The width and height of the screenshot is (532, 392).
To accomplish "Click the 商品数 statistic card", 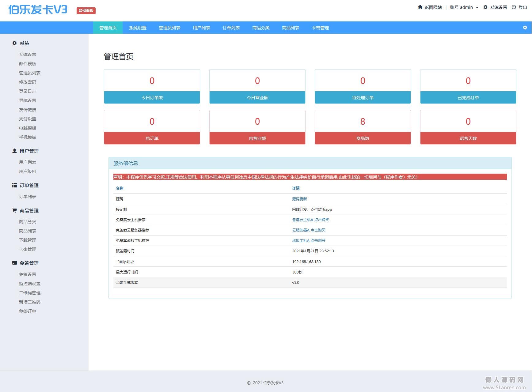I will click(363, 127).
